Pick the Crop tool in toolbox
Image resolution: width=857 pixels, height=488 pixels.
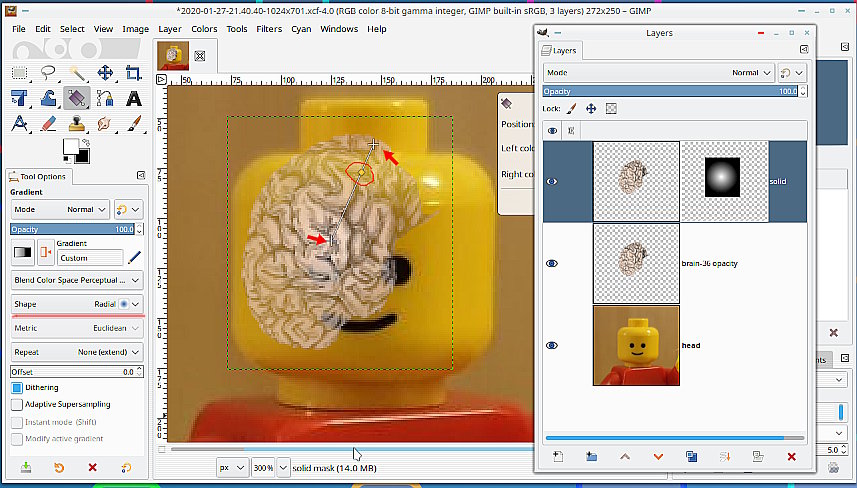133,73
